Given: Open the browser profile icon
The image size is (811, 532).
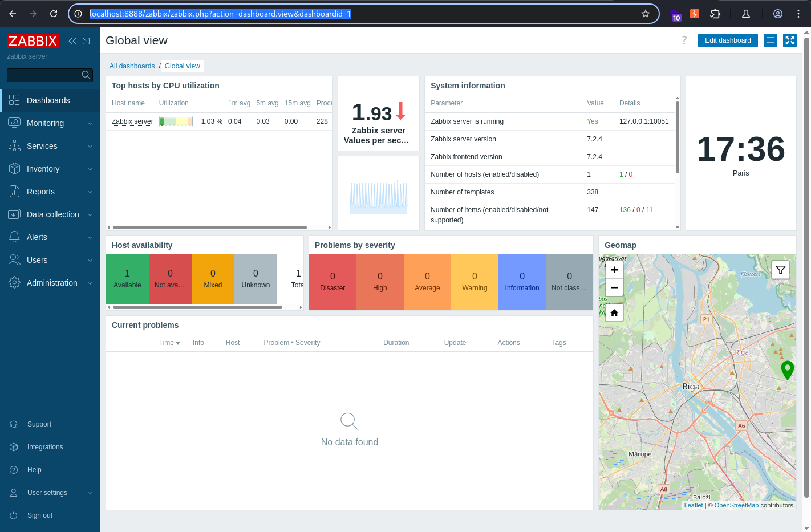Looking at the screenshot, I should 778,14.
